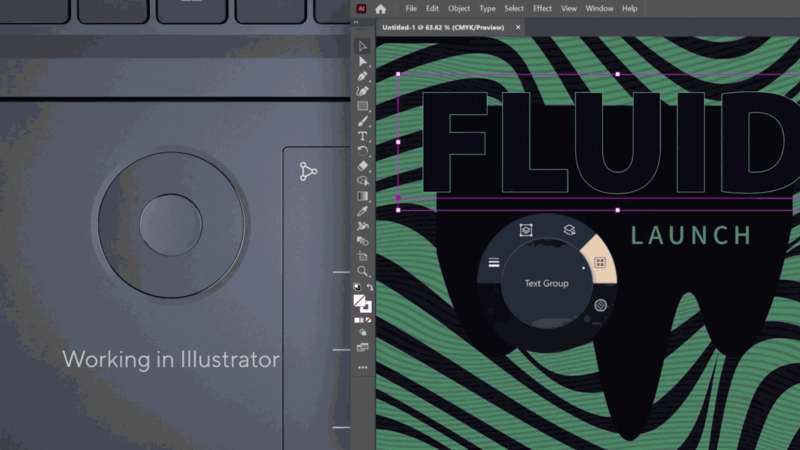Open the Edit menu
The image size is (800, 450).
432,9
